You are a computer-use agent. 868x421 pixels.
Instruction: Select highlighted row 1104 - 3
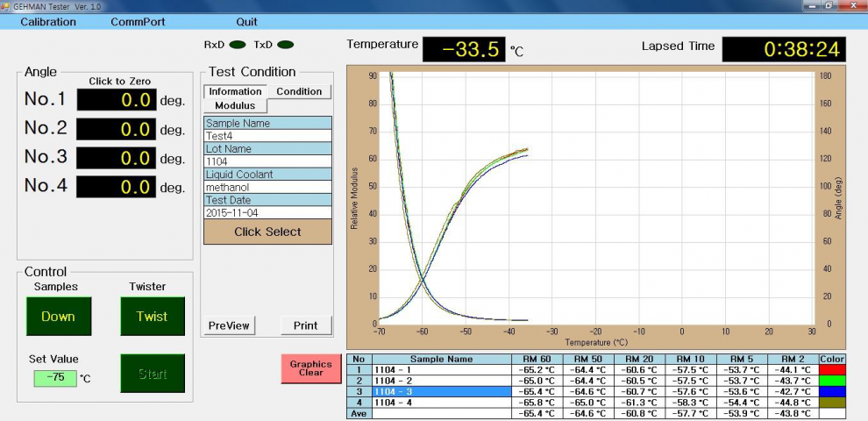pyautogui.click(x=442, y=391)
